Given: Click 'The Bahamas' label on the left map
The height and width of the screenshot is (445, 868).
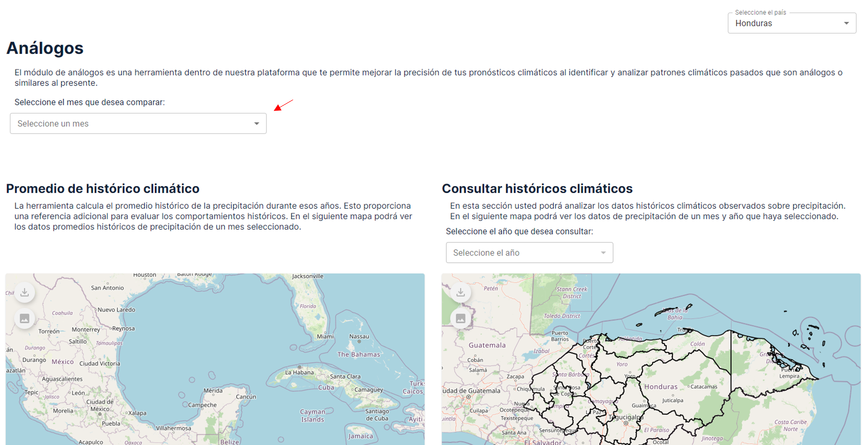Looking at the screenshot, I should [359, 354].
